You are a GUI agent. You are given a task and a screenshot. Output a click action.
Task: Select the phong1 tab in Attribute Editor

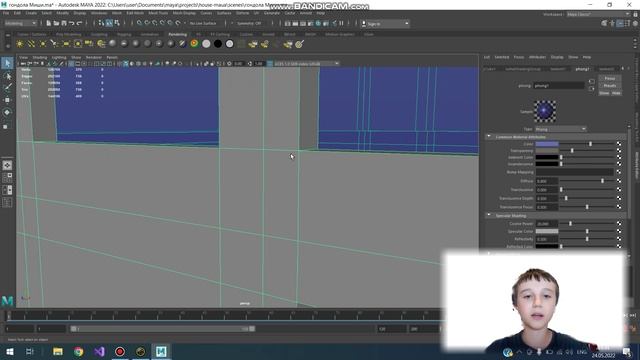click(582, 69)
